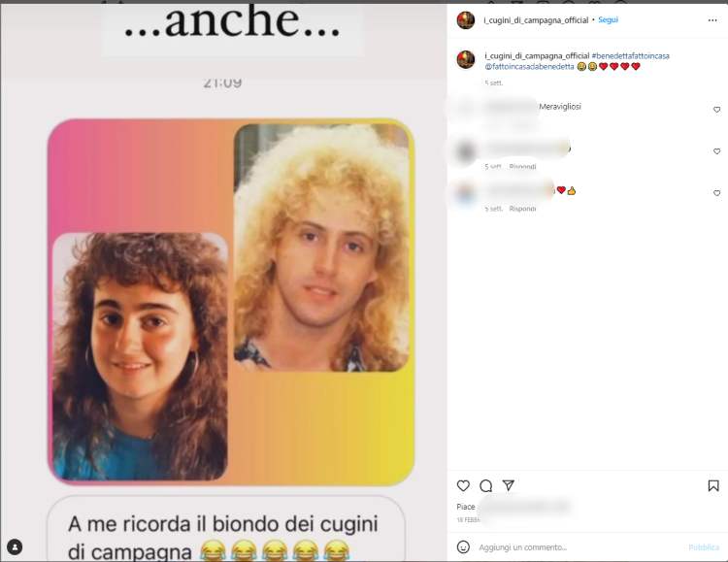Open the i_cugini_di_campagna_official username in header

[536, 20]
